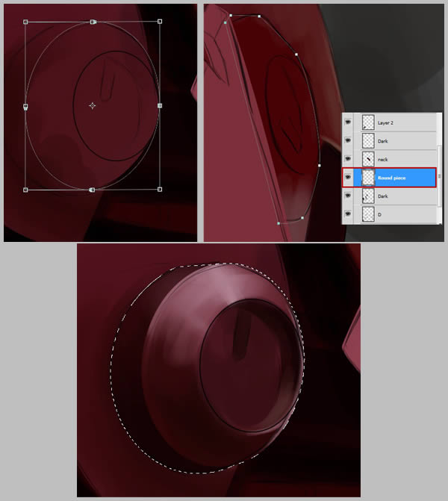Click the bottom-center edge transform handle
The width and height of the screenshot is (448, 501).
pos(92,190)
